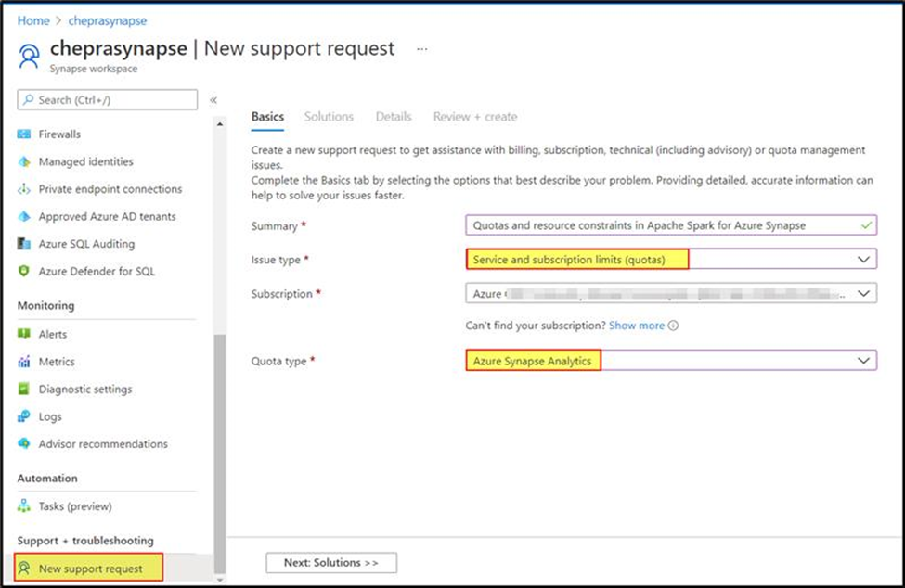The height and width of the screenshot is (588, 905).
Task: Open the Logs blade
Action: tap(48, 416)
